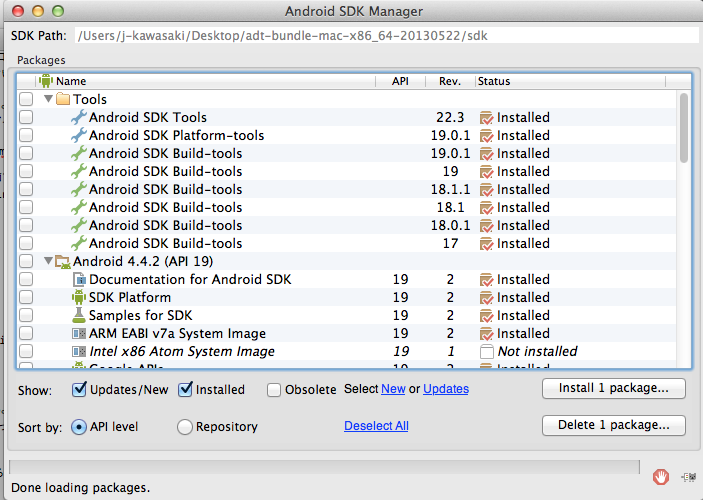Screen dimensions: 703x500
Task: Click the log window icon at bottom right
Action: click(x=688, y=477)
